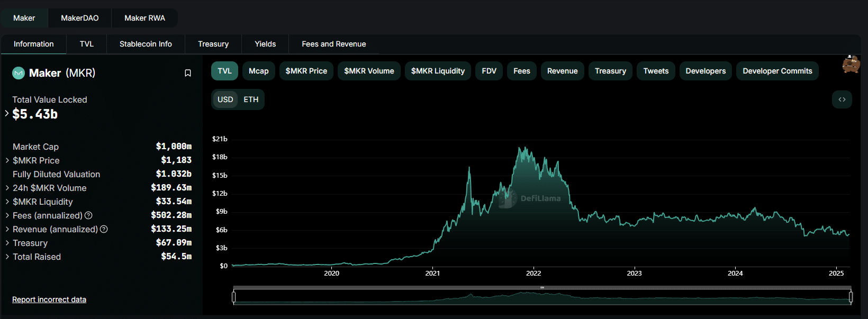
Task: Open the Fees and Revenue tab
Action: point(334,44)
